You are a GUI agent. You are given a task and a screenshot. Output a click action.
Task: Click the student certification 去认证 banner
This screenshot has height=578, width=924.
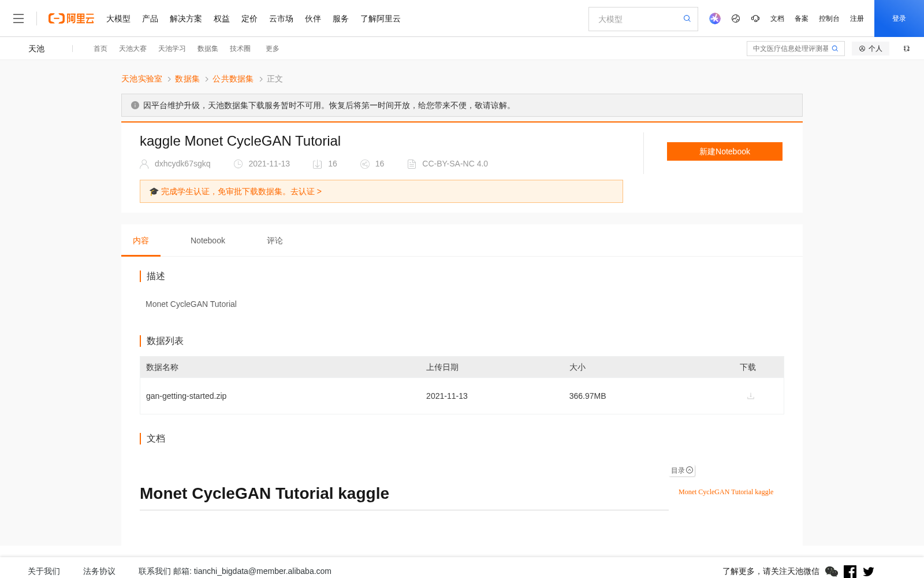pyautogui.click(x=381, y=191)
